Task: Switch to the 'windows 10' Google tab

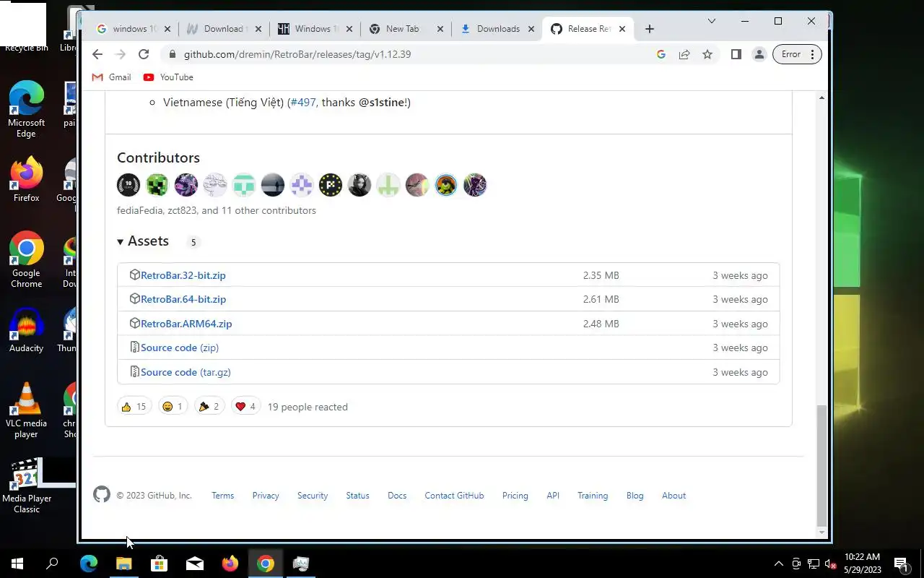Action: coord(135,29)
